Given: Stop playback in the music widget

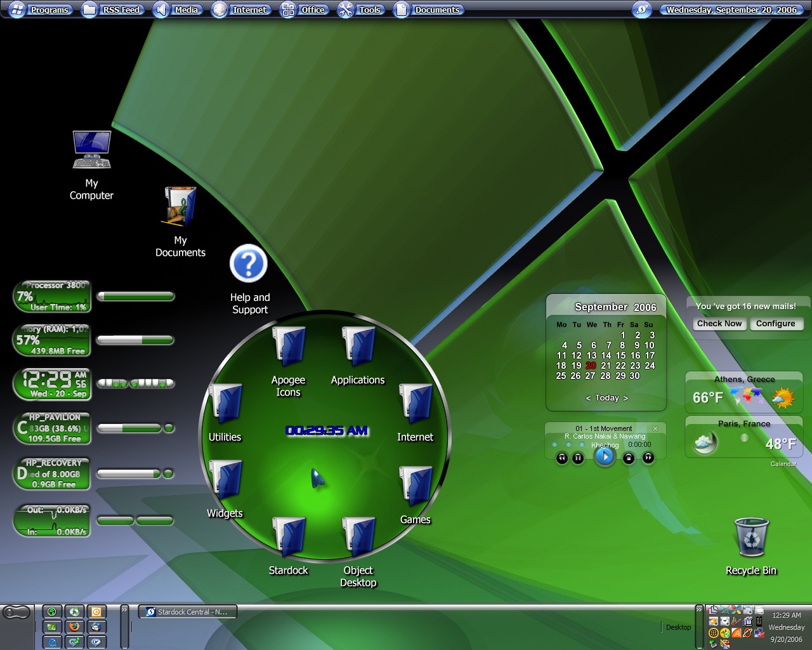Looking at the screenshot, I should (629, 458).
